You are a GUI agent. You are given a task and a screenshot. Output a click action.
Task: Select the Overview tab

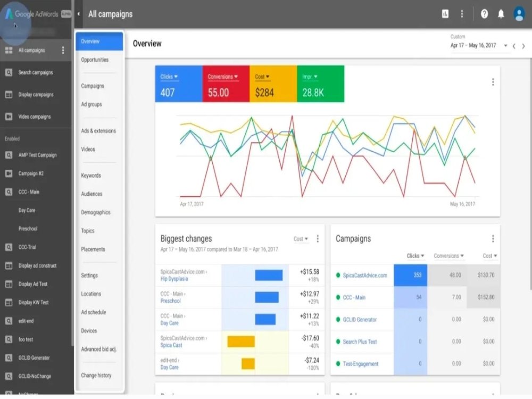[x=99, y=41]
